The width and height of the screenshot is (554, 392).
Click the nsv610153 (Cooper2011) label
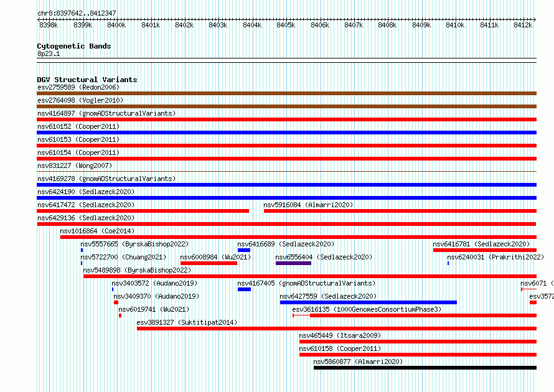[x=78, y=139]
